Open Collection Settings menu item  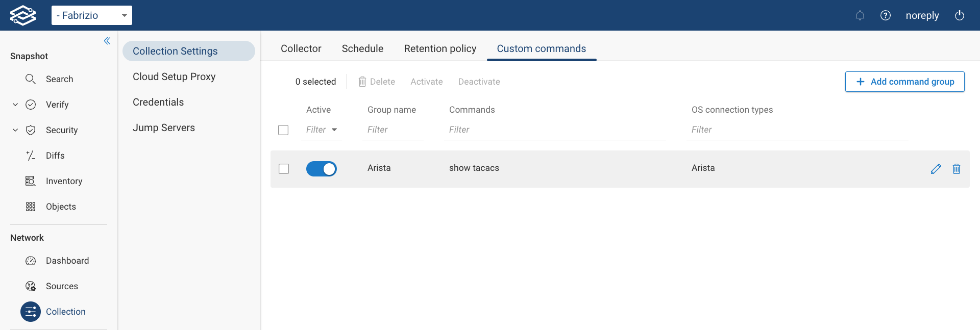coord(189,51)
